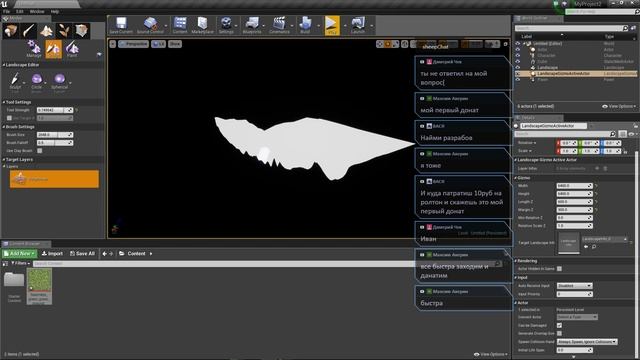Open the Settings toolbar button
Viewport: 640px width, 360px height.
pyautogui.click(x=226, y=25)
